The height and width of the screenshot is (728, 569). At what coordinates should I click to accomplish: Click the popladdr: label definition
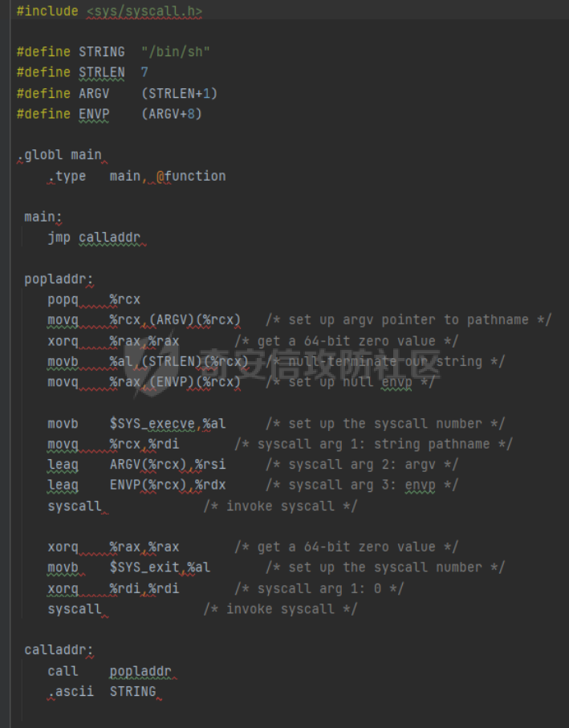click(x=59, y=279)
